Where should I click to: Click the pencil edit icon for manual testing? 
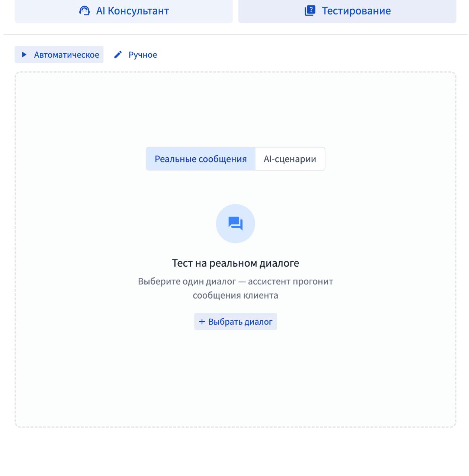coord(118,55)
